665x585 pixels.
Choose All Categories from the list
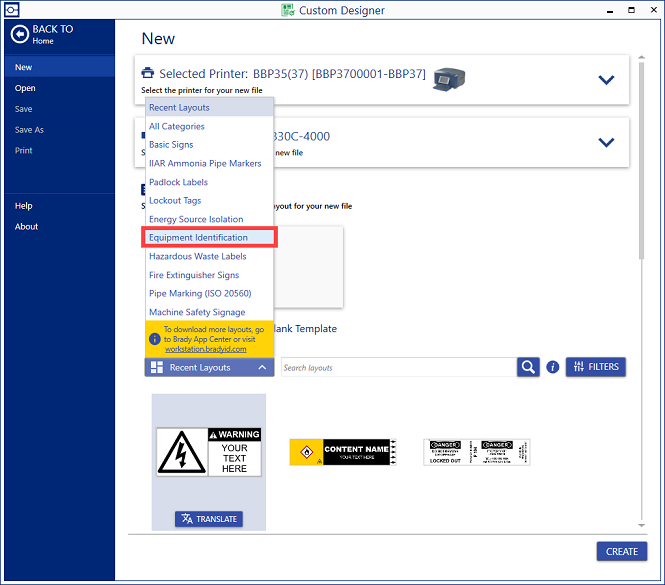pos(210,126)
